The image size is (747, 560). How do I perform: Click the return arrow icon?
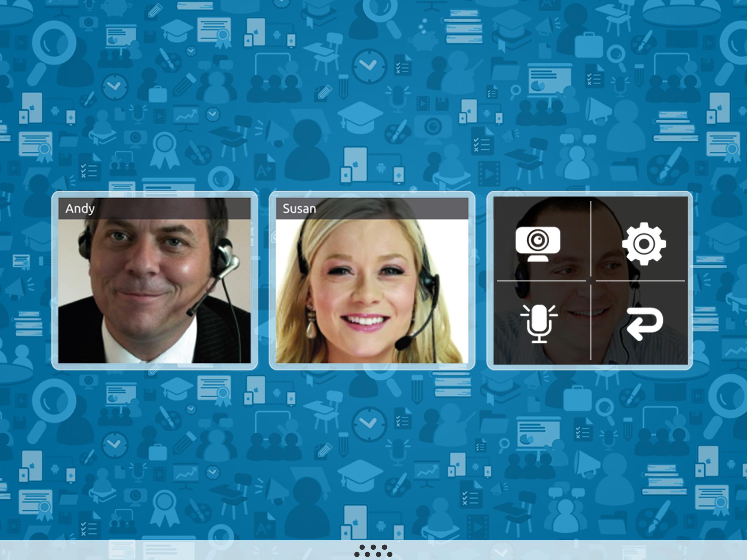645,324
